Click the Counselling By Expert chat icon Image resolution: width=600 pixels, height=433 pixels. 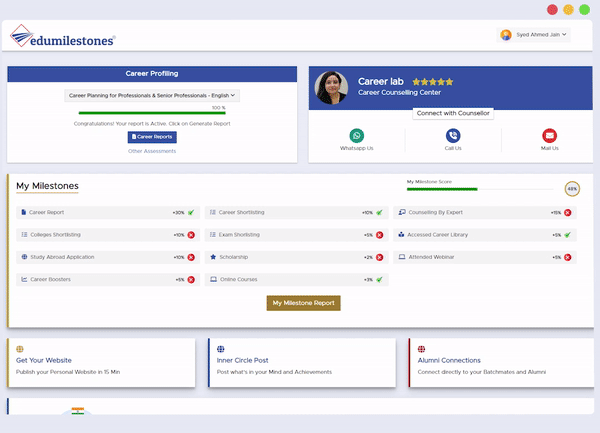[x=402, y=212]
